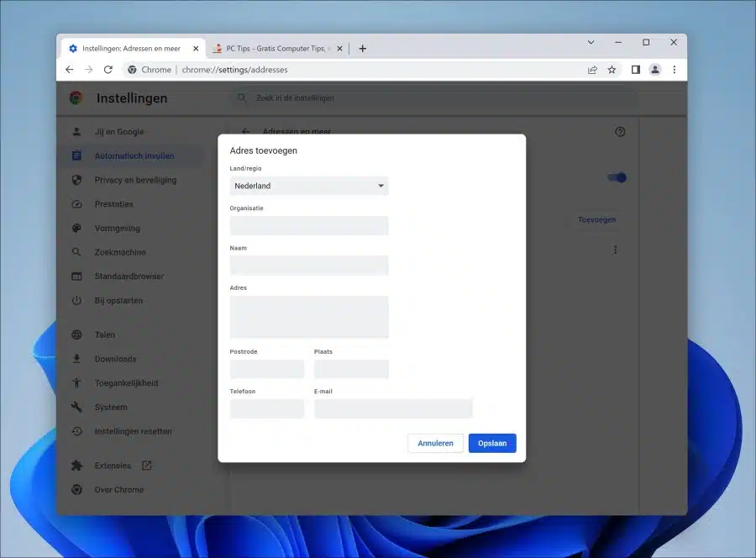Go back using the browser back arrow
This screenshot has height=558, width=756.
coord(70,70)
